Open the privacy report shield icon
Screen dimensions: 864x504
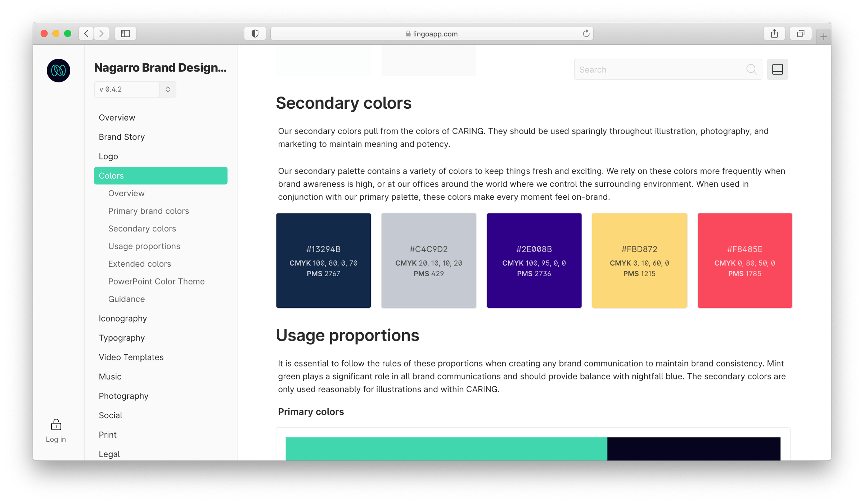click(255, 33)
